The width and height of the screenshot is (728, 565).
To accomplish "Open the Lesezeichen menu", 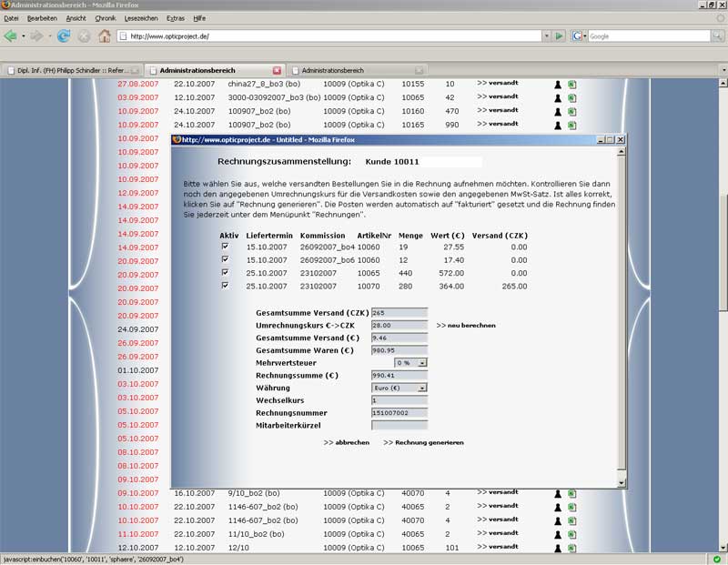I will 140,18.
